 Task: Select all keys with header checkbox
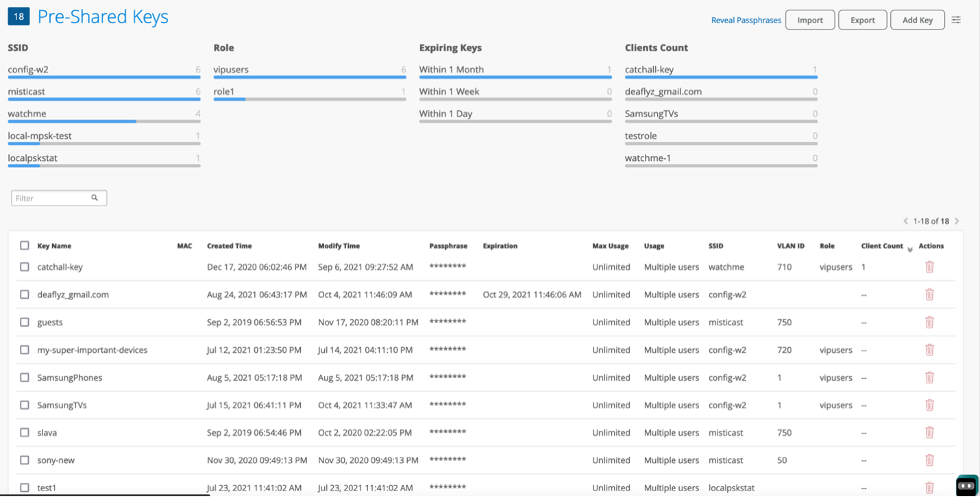25,245
